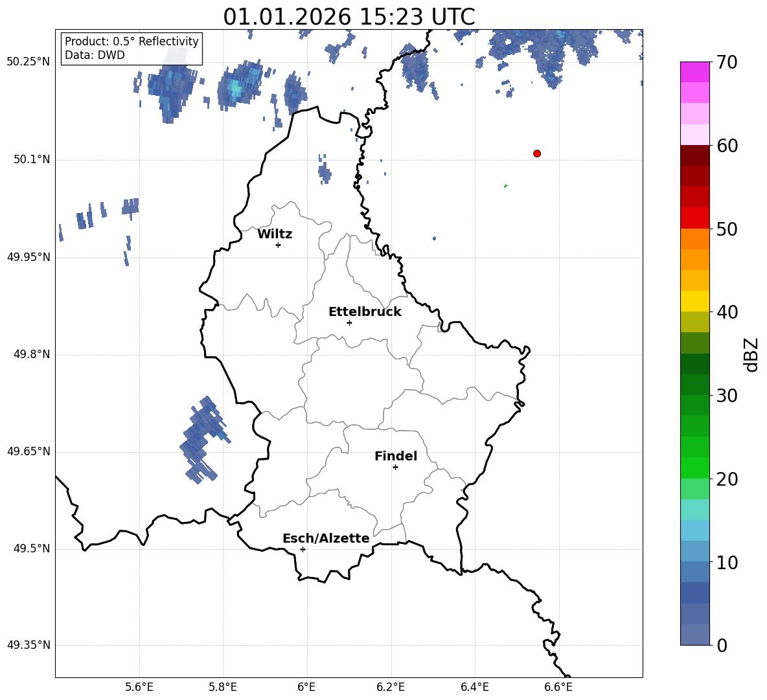Click the cyan-core echo cell near 5.8°E

coord(240,86)
